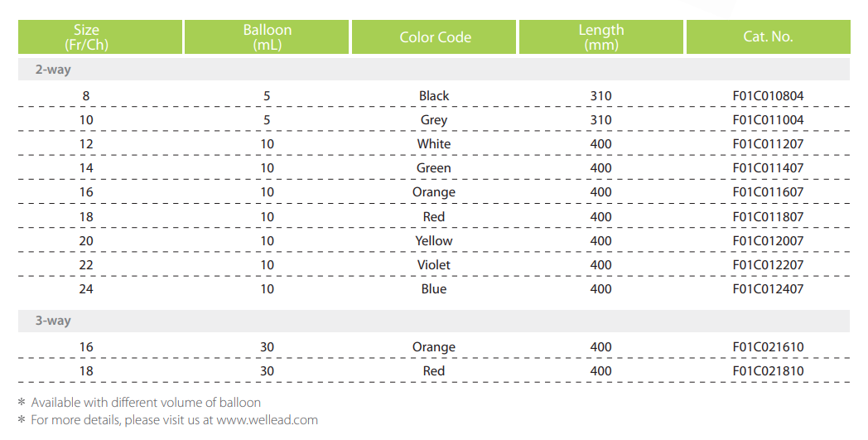Screen dimensions: 868x440
Task: Select the Cat. No. column header
Action: pos(768,37)
